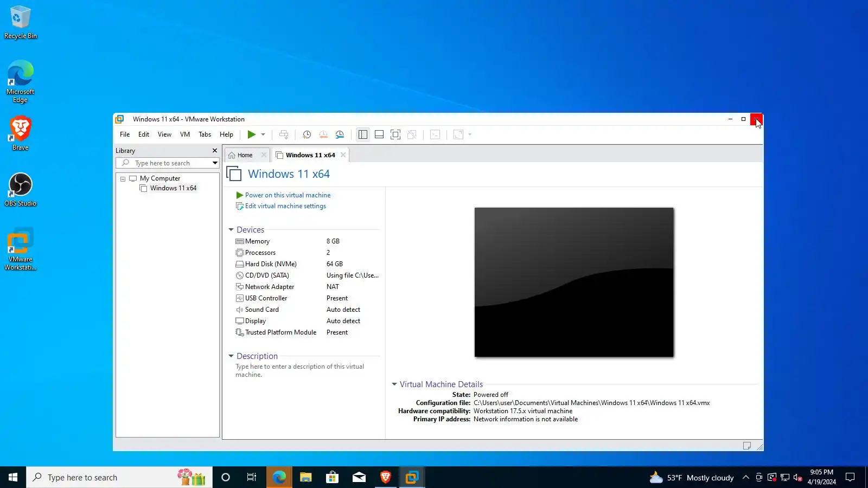This screenshot has width=868, height=488.
Task: Take a snapshot using the clock-plus toolbar icon
Action: pos(307,134)
